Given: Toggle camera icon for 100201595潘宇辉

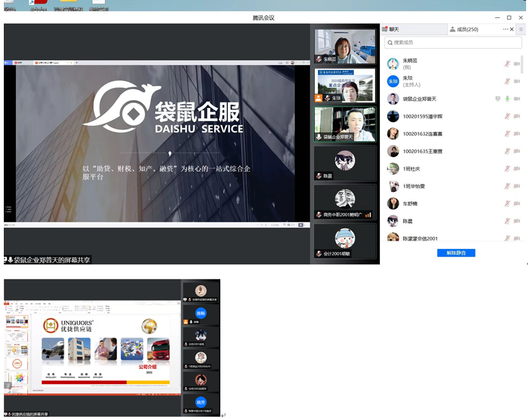Looking at the screenshot, I should click(x=517, y=117).
